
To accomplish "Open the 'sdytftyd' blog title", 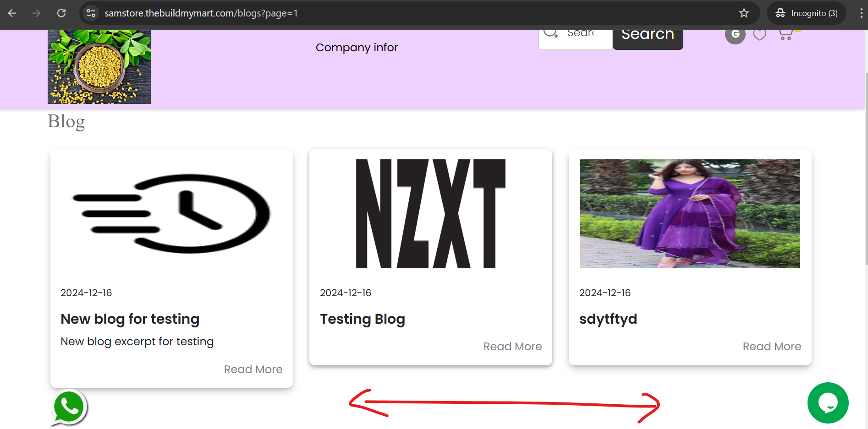I will [608, 319].
